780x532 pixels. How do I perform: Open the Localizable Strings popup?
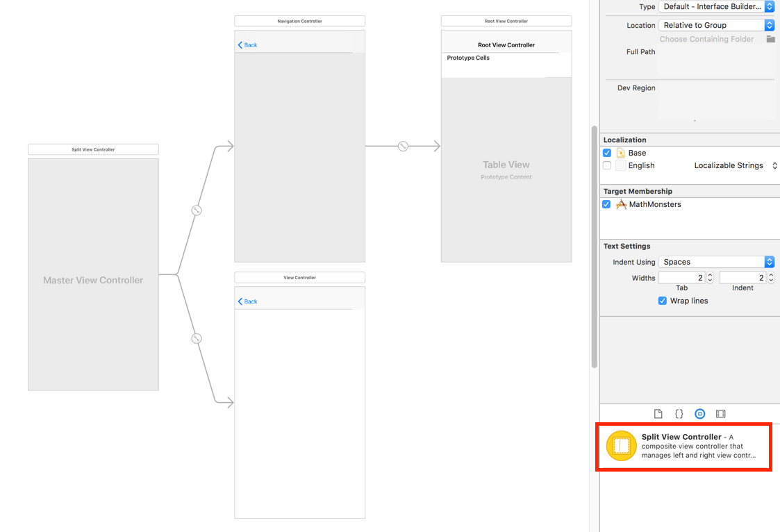coord(736,165)
